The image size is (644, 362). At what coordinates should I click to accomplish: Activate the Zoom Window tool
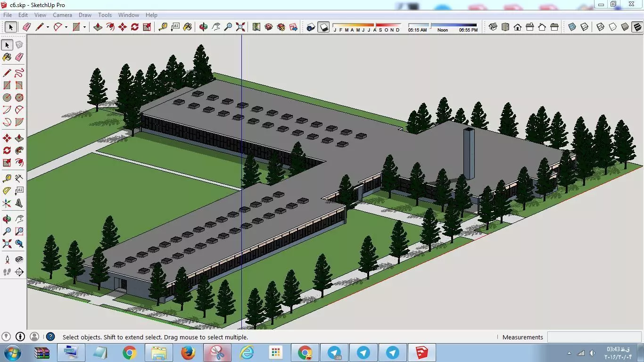click(19, 231)
